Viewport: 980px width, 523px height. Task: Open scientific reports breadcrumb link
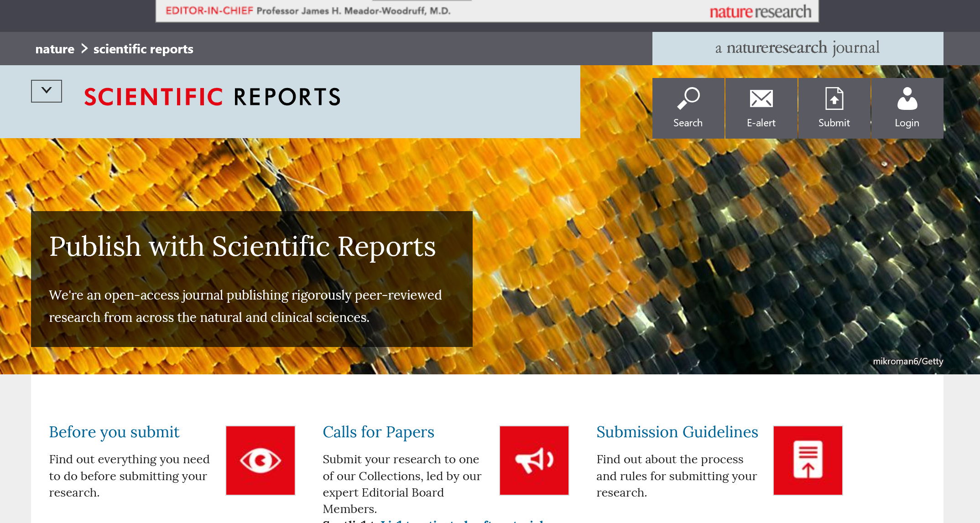(143, 49)
